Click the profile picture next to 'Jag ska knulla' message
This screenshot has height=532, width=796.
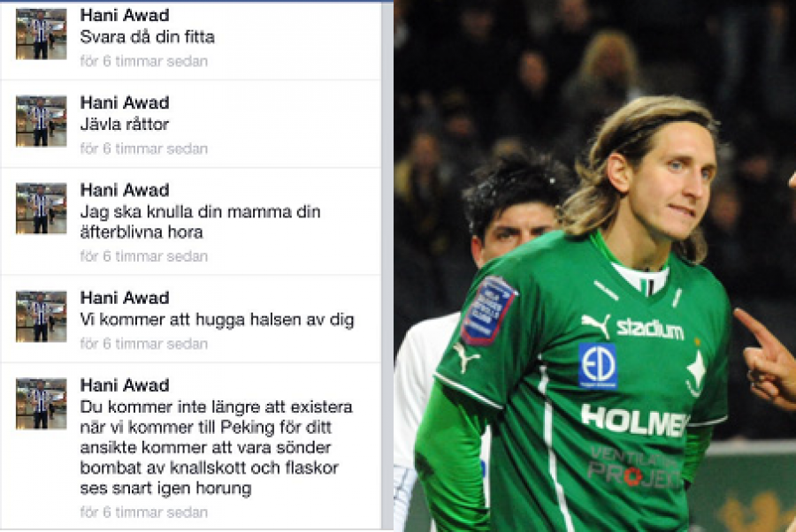click(x=41, y=209)
